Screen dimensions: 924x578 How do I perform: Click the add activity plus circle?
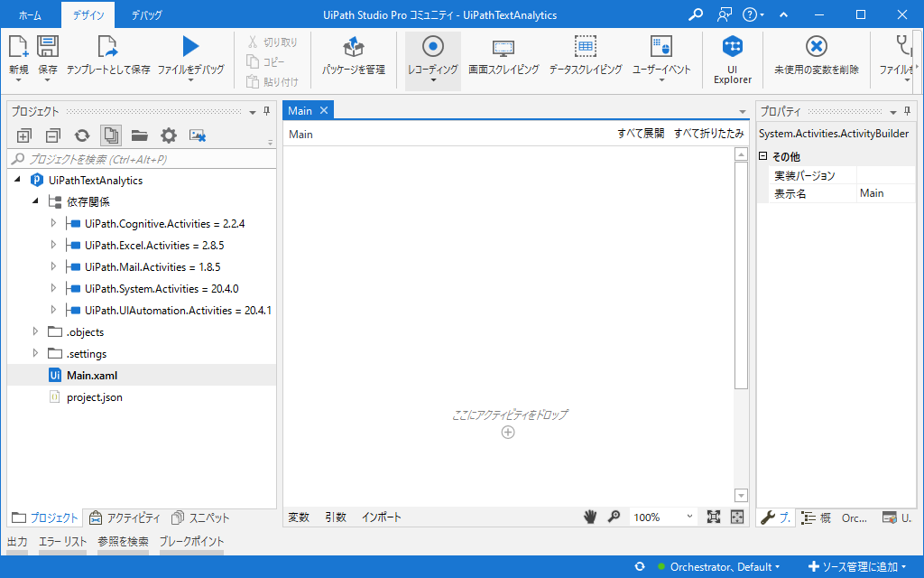(x=508, y=433)
